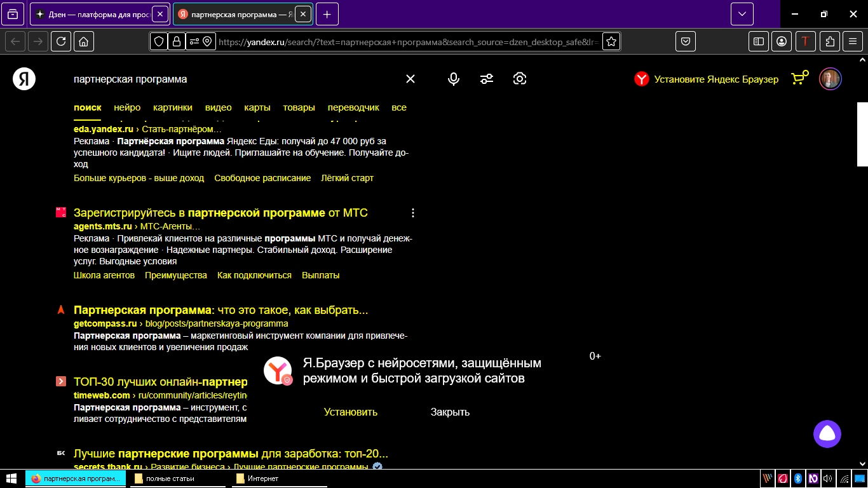Dismiss the popup with Закрыть
This screenshot has height=488, width=868.
pyautogui.click(x=450, y=412)
